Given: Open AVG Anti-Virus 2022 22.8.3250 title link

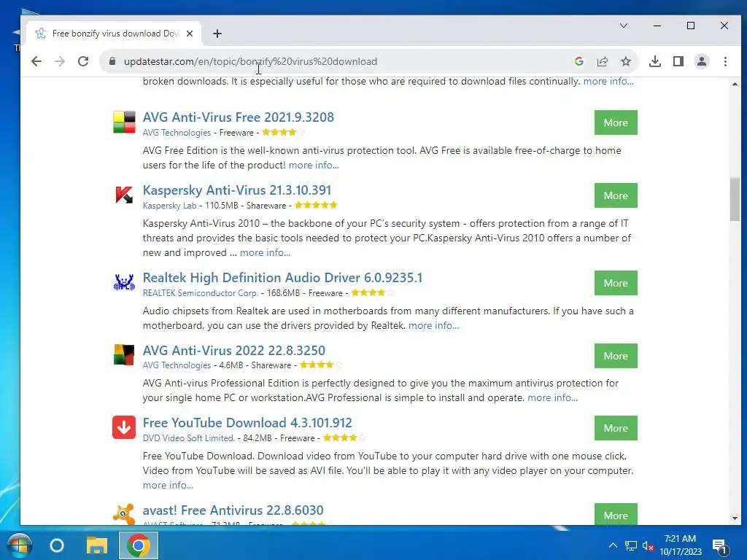Looking at the screenshot, I should tap(234, 351).
